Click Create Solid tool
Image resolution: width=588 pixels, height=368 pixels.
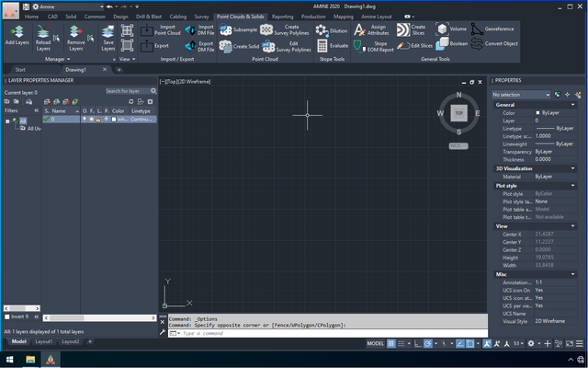pyautogui.click(x=239, y=47)
